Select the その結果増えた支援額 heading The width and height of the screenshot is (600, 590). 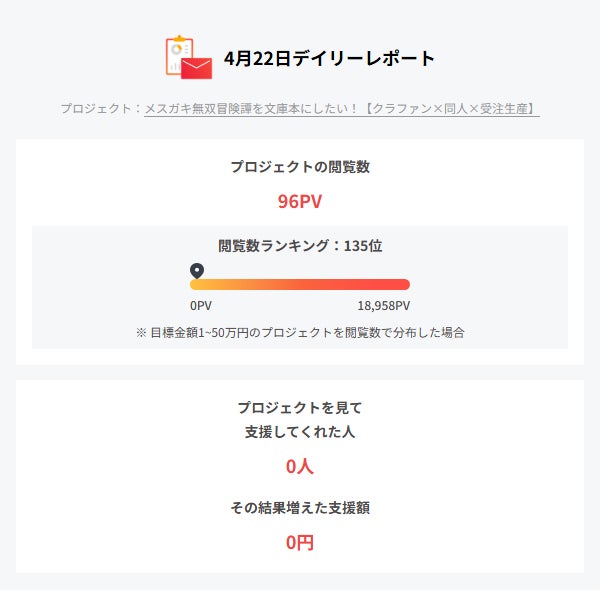coord(300,508)
